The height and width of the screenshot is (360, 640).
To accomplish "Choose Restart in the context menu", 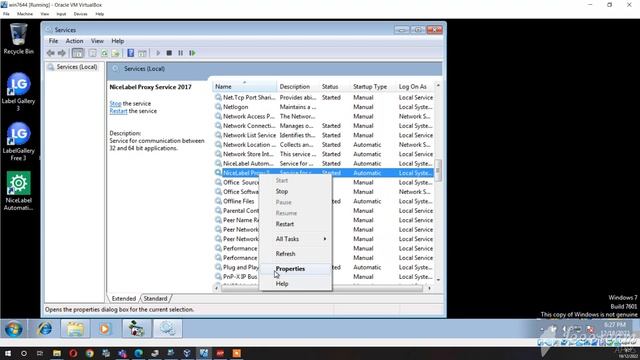I will click(296, 224).
